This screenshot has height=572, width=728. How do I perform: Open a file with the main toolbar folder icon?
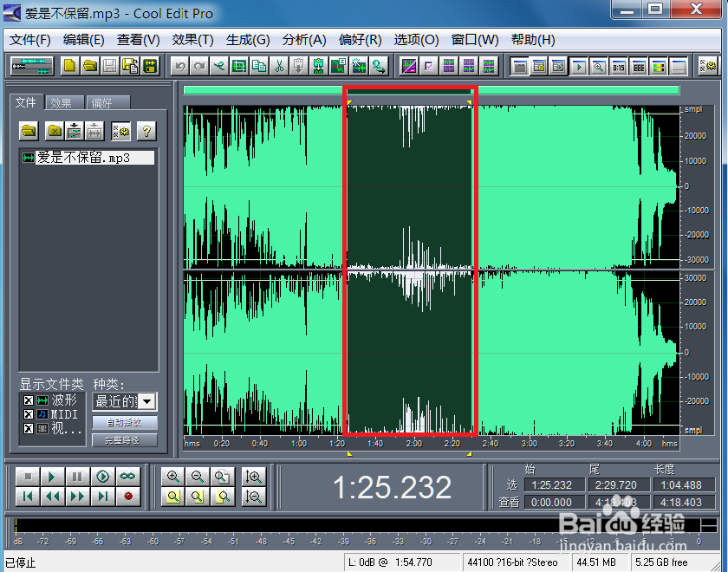coord(90,67)
